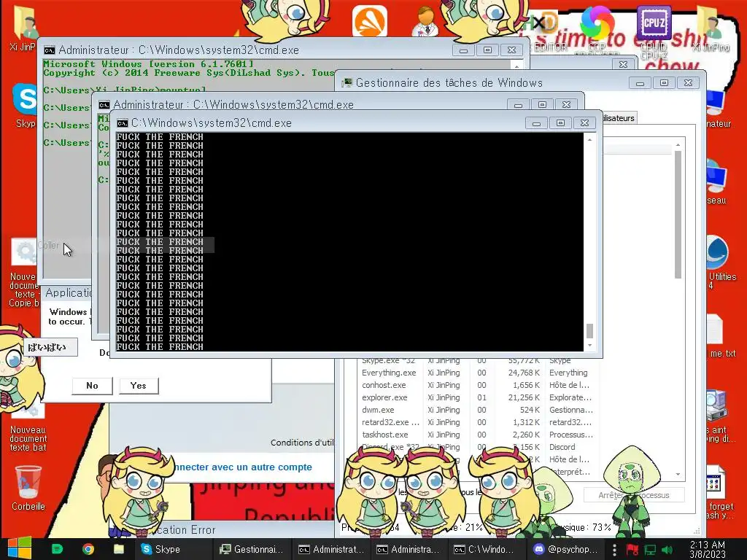
Task: Maximize the Gestionnaire des tâches window
Action: pyautogui.click(x=664, y=83)
